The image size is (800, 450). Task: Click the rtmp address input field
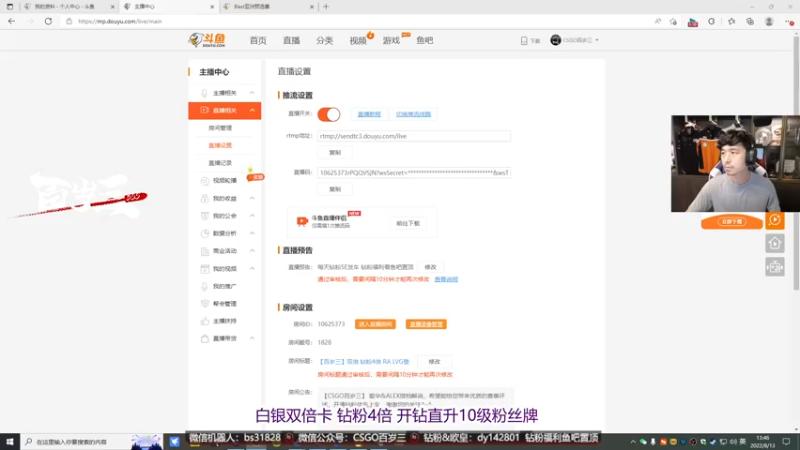coord(414,136)
